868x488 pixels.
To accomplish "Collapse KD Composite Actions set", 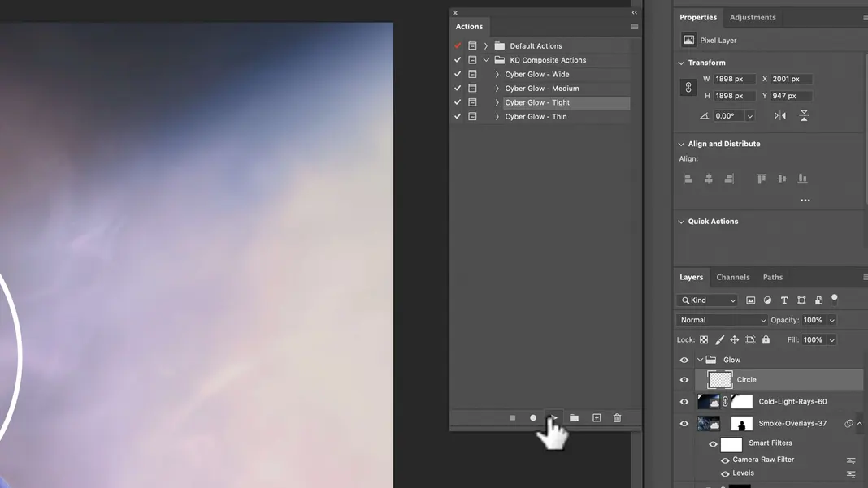I will [486, 60].
